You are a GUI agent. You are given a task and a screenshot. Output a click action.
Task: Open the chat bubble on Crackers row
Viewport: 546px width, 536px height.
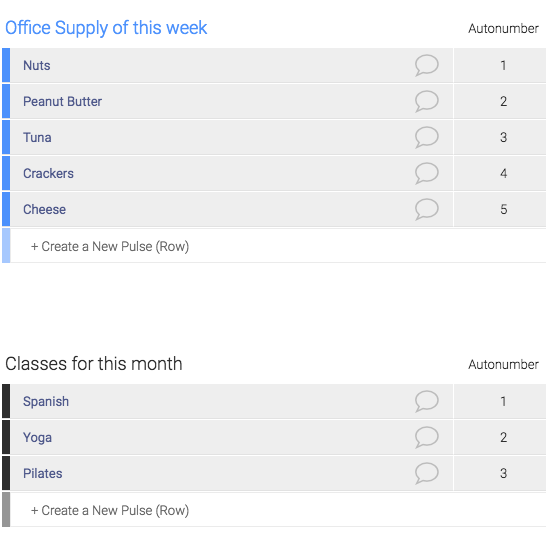click(427, 173)
